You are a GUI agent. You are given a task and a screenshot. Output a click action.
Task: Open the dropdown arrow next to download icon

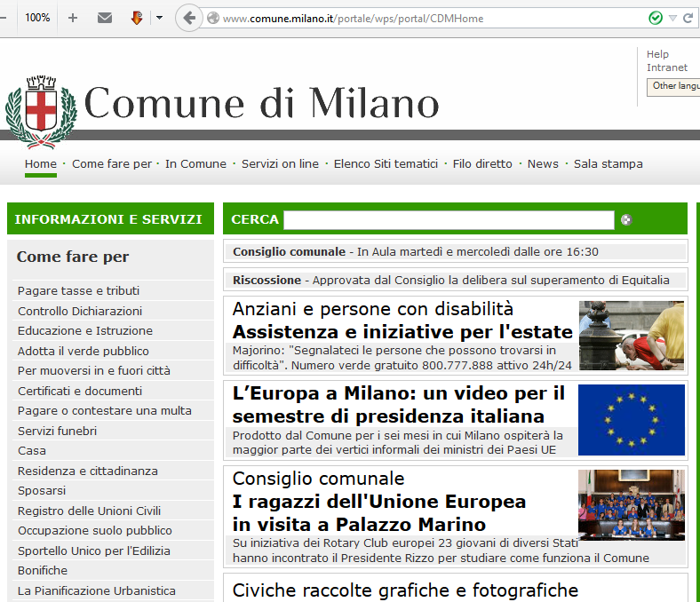click(159, 18)
